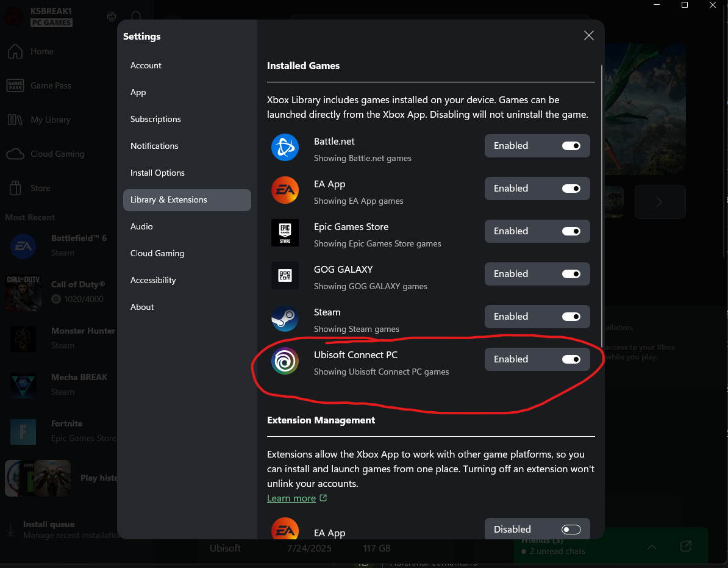
Task: Toggle EA App games switch under Installed Games
Action: [x=571, y=189]
